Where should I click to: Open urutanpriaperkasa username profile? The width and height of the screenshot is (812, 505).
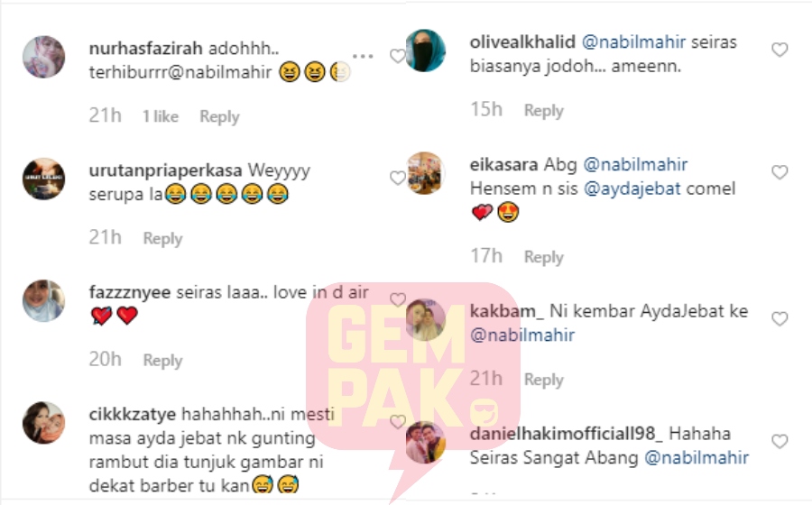pos(166,170)
